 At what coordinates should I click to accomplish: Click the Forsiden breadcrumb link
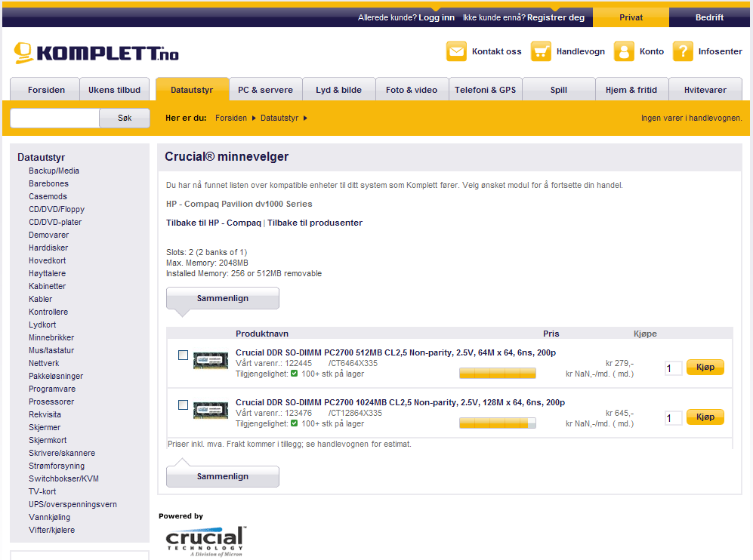tap(231, 118)
